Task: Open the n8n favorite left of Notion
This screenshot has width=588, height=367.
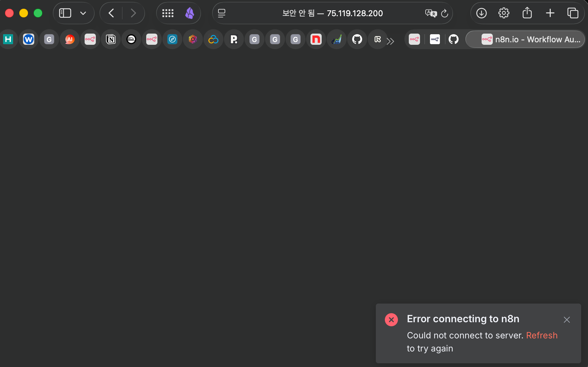Action: click(90, 39)
